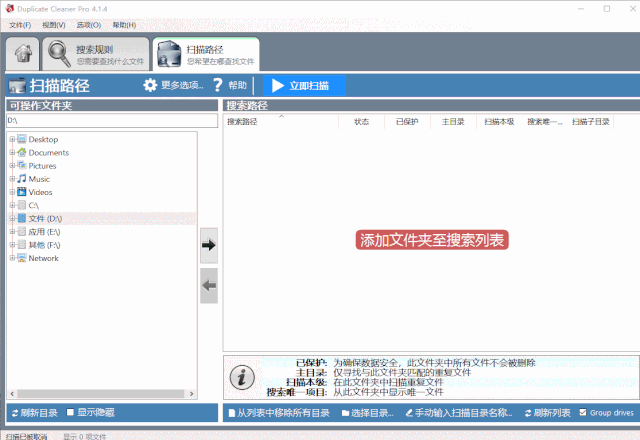Remove folder with the left arrow button
Screen dimensions: 640x440
(209, 285)
